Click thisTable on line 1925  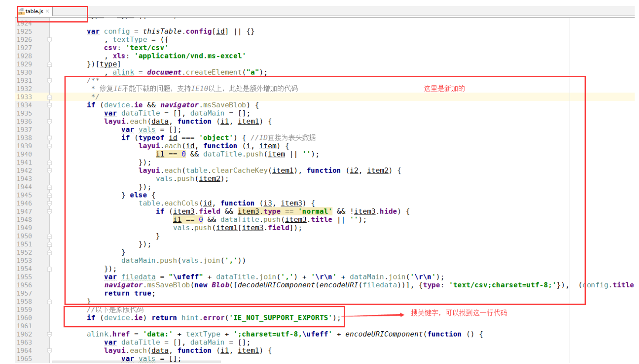[x=162, y=31]
